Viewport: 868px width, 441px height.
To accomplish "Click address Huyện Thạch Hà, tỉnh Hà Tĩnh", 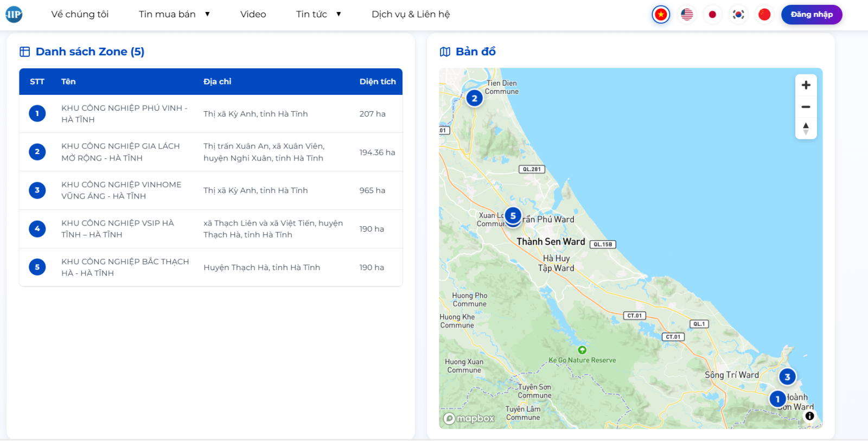I will point(261,267).
